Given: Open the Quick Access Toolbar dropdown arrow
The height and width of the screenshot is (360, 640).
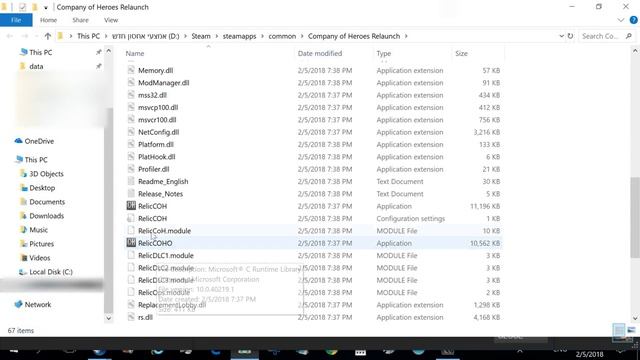Looking at the screenshot, I should 45,7.
